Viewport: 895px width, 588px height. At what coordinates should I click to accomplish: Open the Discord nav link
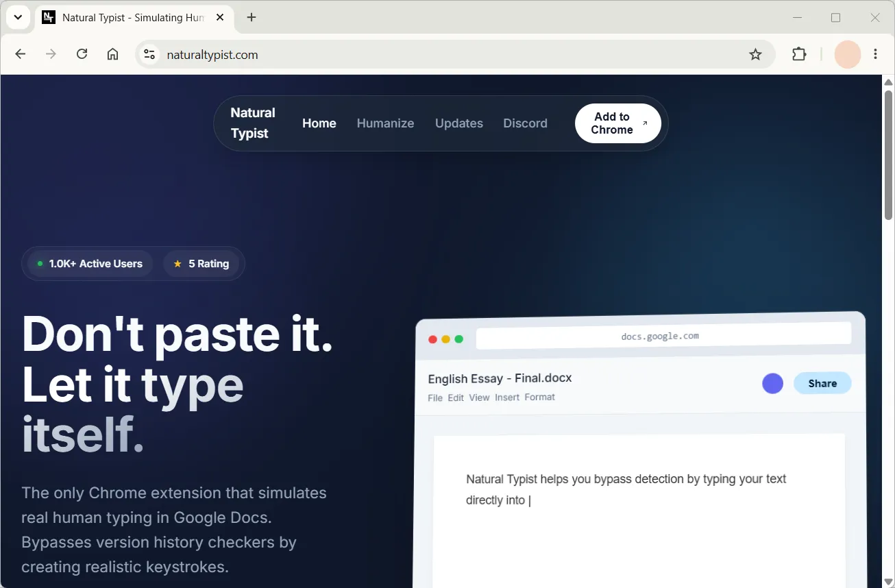[525, 123]
